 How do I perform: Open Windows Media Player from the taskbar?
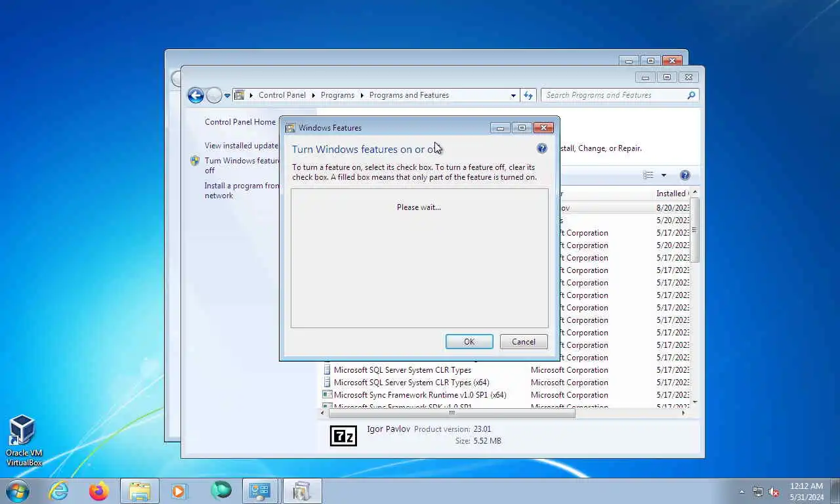tap(179, 491)
